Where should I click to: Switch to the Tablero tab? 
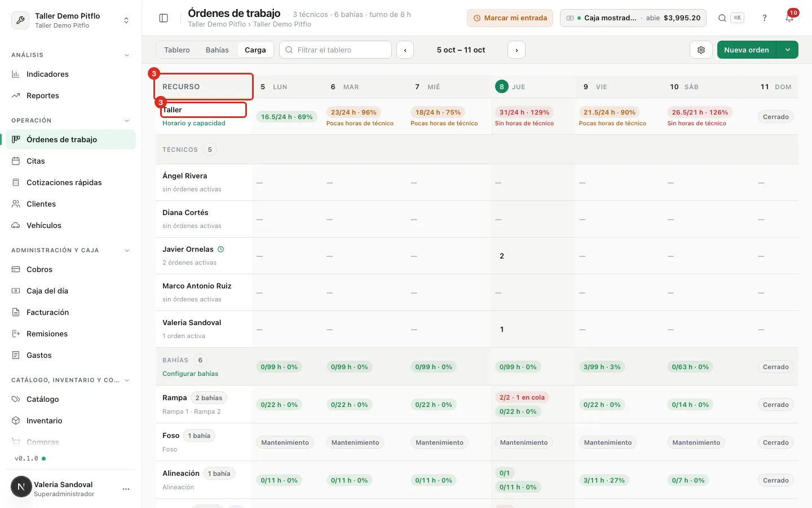click(177, 50)
